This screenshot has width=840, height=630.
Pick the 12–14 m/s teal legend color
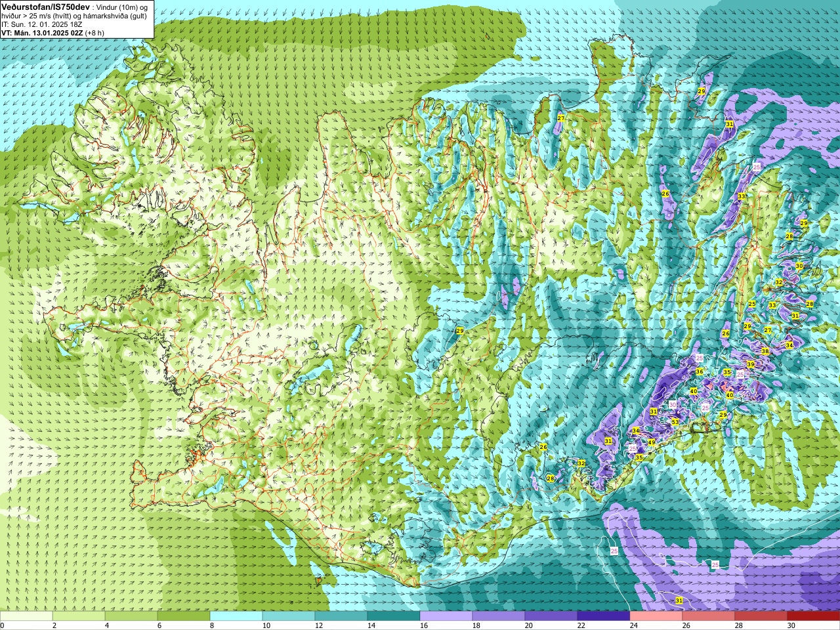pos(341,616)
